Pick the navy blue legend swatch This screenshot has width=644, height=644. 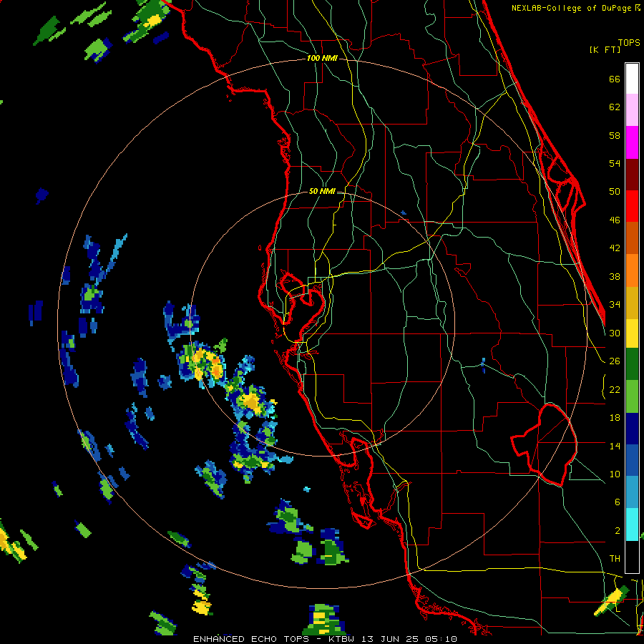(632, 429)
